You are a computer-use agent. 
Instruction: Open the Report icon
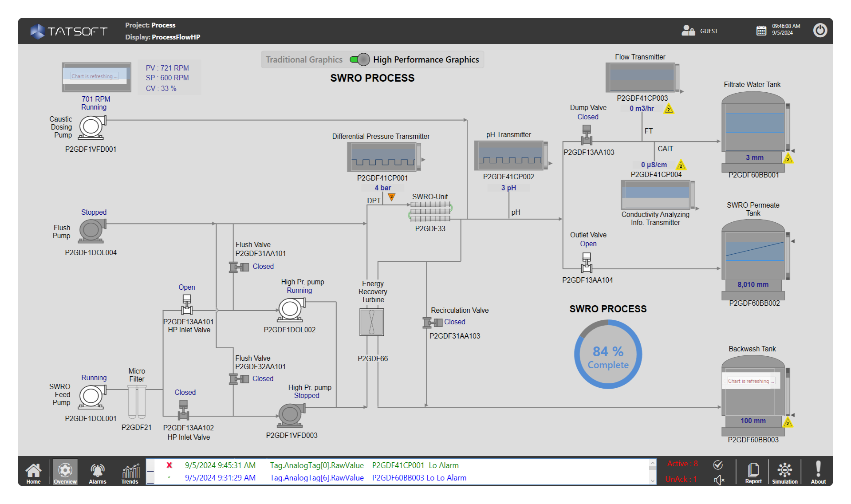tap(753, 472)
